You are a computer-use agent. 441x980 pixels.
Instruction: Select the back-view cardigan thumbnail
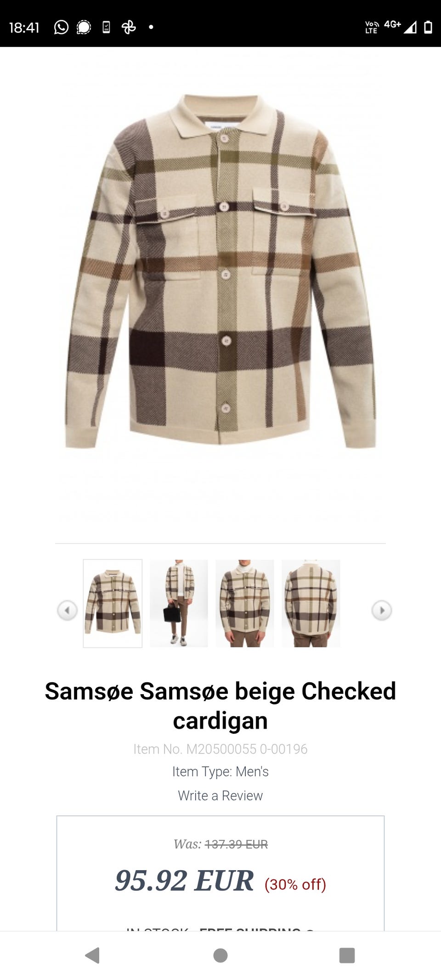(x=311, y=603)
